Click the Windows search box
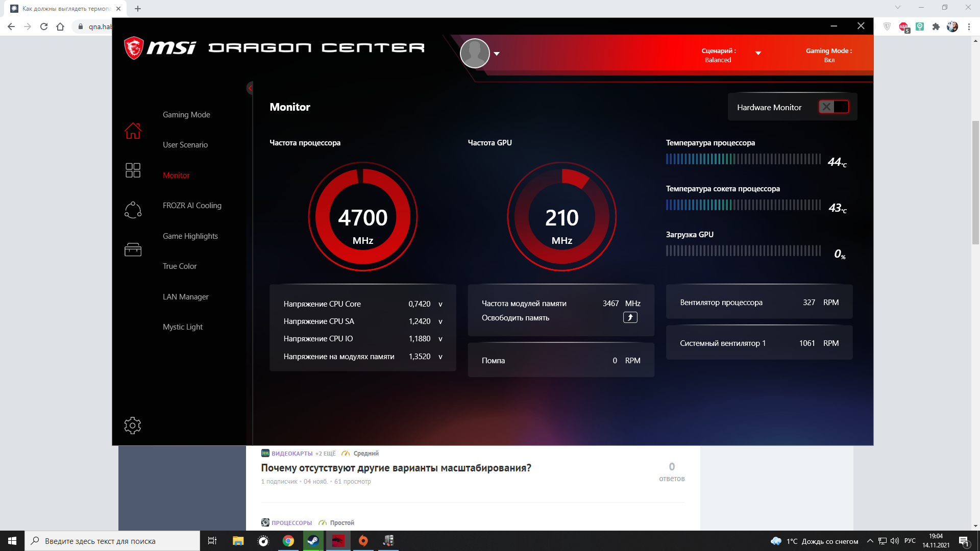980x551 pixels. [x=112, y=541]
